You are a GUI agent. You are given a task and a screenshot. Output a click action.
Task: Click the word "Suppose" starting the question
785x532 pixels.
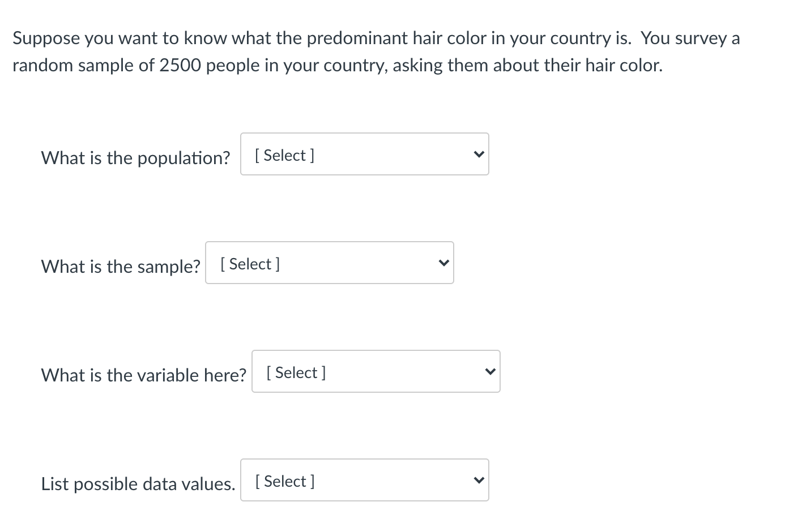[x=46, y=38]
